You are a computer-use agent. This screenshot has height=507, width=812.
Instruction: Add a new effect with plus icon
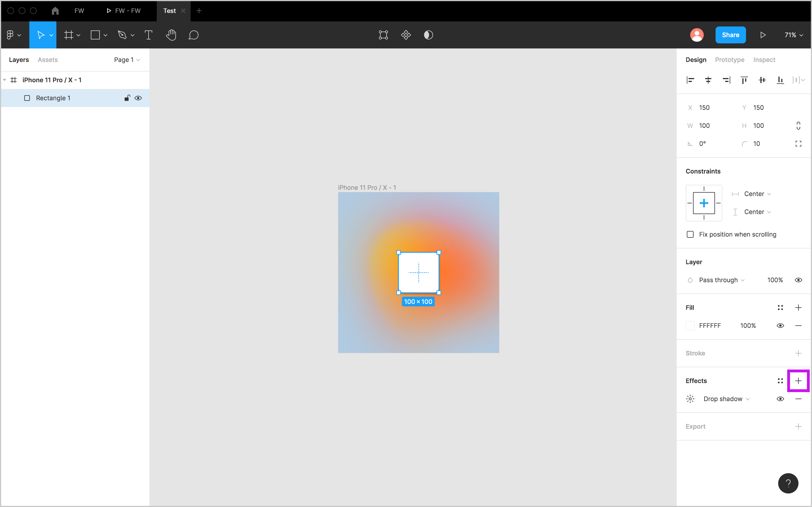pyautogui.click(x=798, y=381)
